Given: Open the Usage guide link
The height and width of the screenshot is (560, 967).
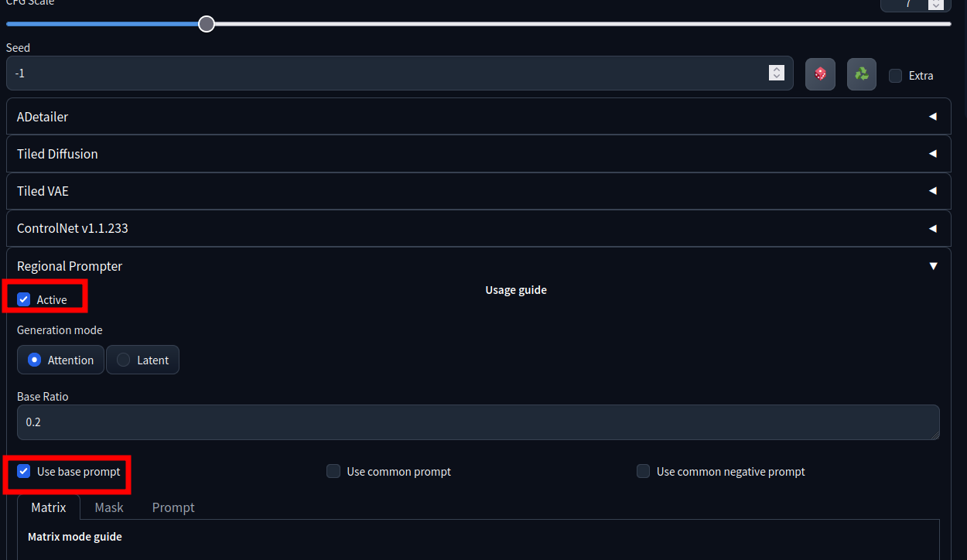Looking at the screenshot, I should 516,290.
